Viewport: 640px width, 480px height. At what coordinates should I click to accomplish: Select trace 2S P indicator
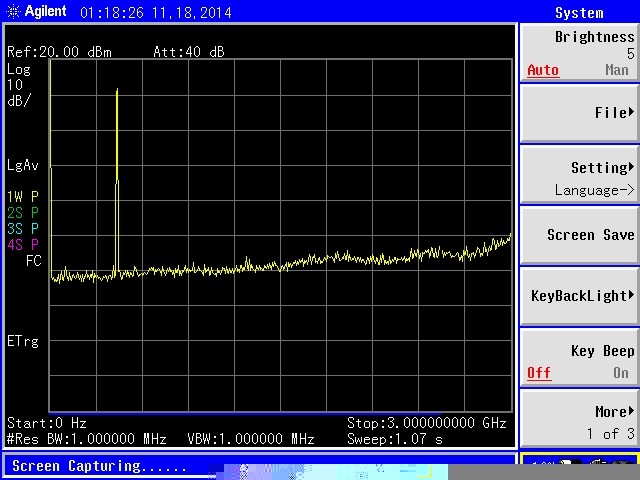click(x=22, y=213)
